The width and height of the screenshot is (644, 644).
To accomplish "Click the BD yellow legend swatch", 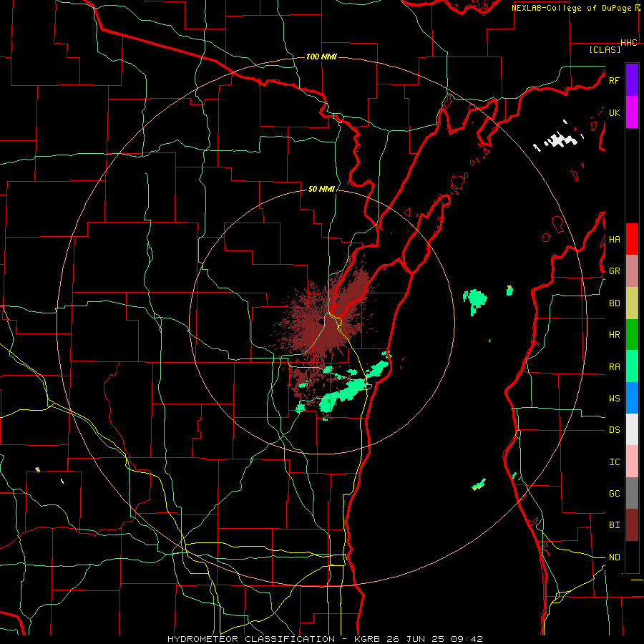I will [632, 303].
